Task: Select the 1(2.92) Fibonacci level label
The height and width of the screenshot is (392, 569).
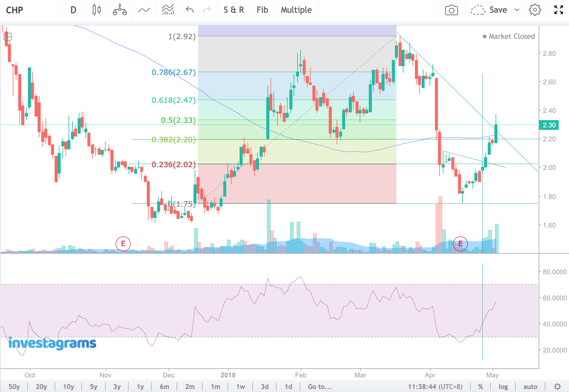Action: (182, 36)
